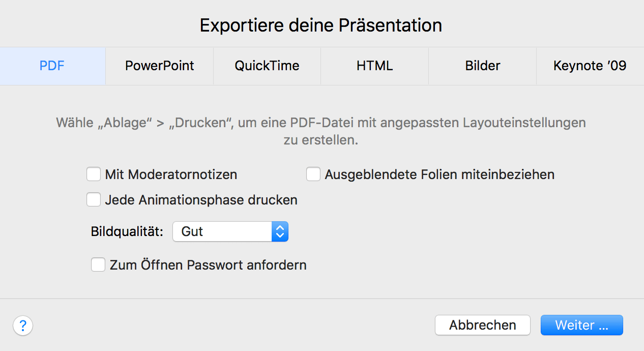644x351 pixels.
Task: Open the Keynote '09 export tab
Action: (x=589, y=66)
